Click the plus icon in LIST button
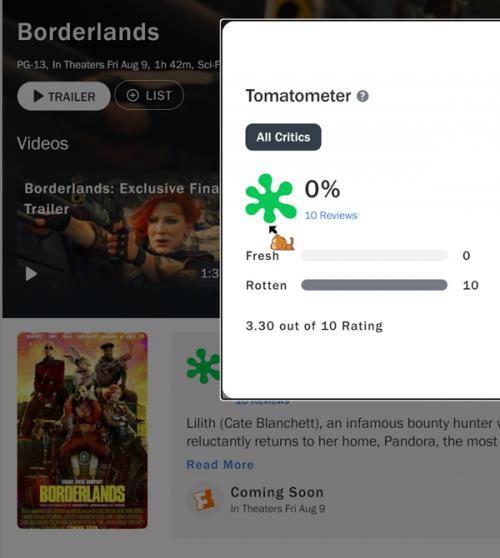Screen dimensions: 500x558 [x=132, y=95]
